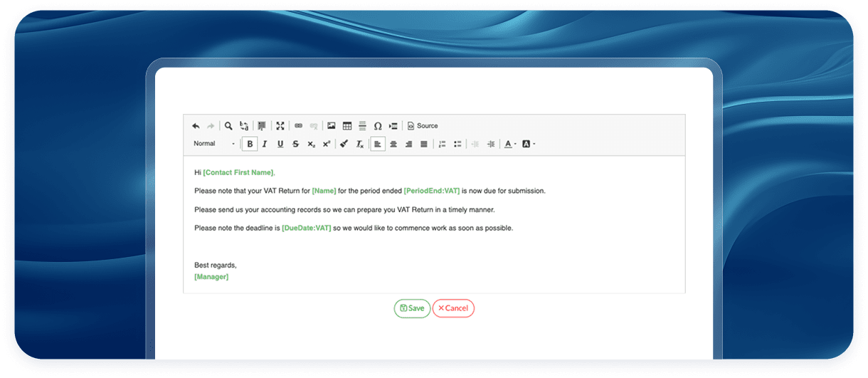This screenshot has width=868, height=378.
Task: Click the green Save button
Action: [412, 308]
